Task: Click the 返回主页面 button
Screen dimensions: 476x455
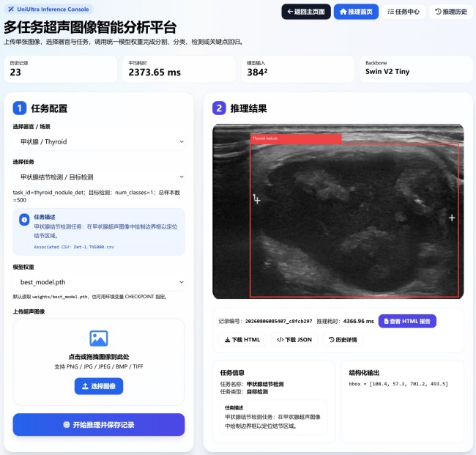Action: tap(306, 12)
